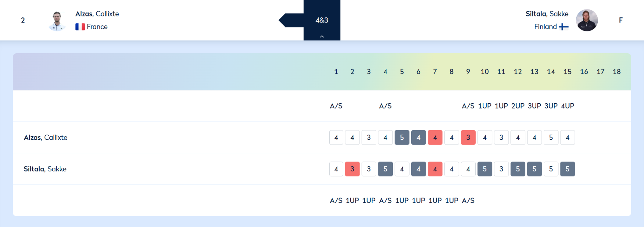This screenshot has height=227, width=644.
Task: Click Siltala grey score 5 on hole 15
Action: pyautogui.click(x=568, y=169)
